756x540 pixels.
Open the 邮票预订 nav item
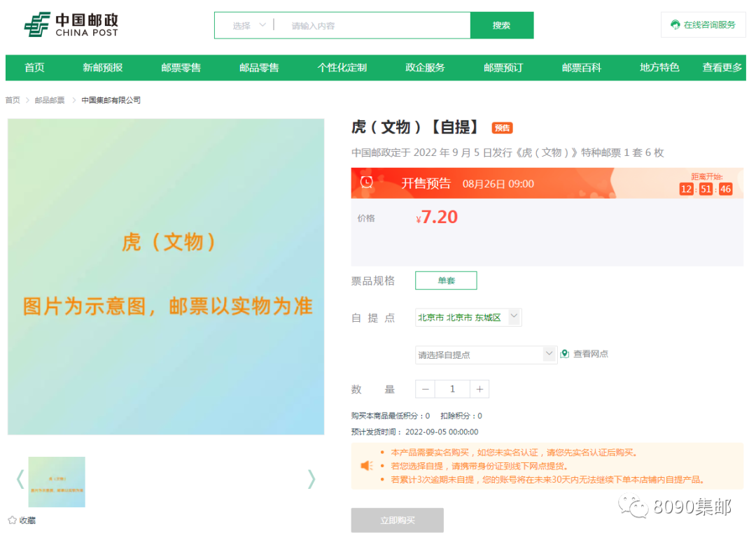tap(503, 67)
